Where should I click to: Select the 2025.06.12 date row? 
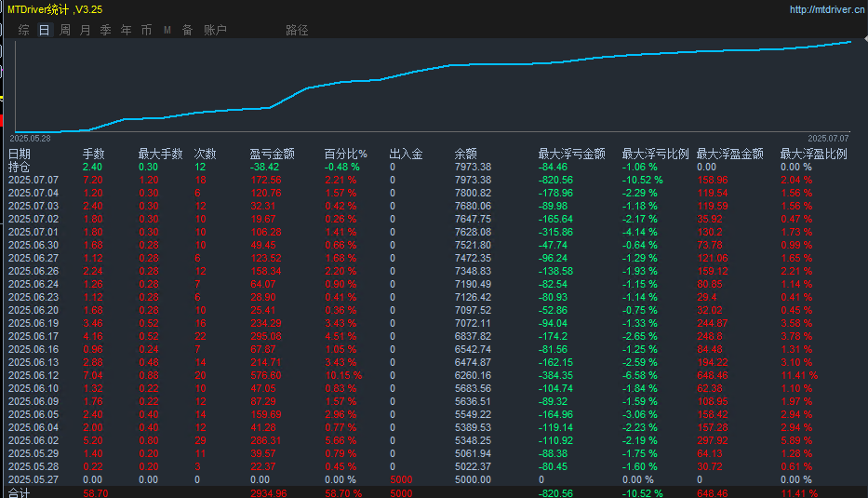coord(33,375)
